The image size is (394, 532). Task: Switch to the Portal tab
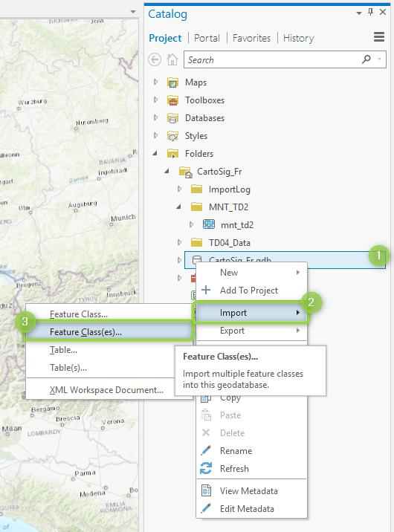pos(207,38)
